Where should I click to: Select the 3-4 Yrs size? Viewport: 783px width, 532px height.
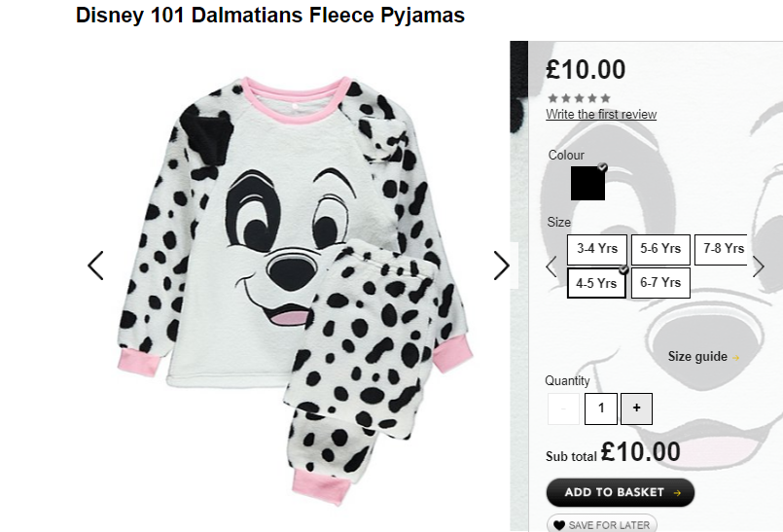597,249
